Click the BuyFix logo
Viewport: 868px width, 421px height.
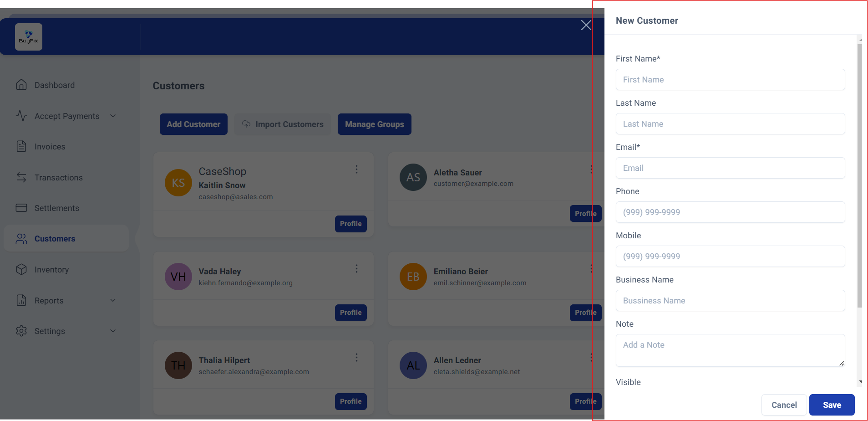pyautogui.click(x=29, y=37)
